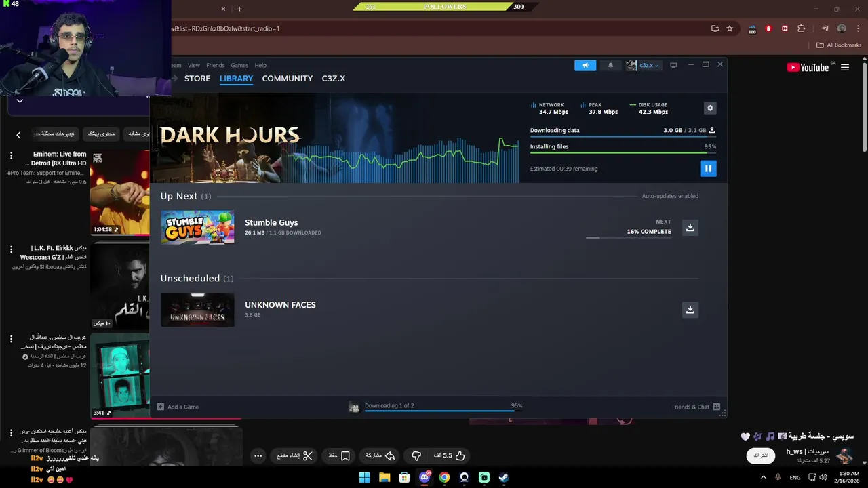Open All Bookmarks folder
868x488 pixels.
[839, 45]
